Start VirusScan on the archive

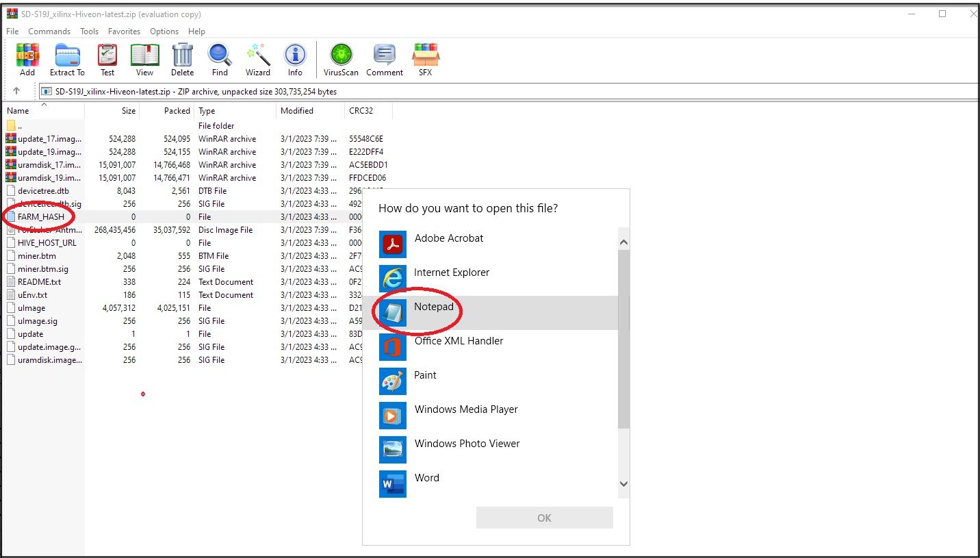[x=341, y=60]
